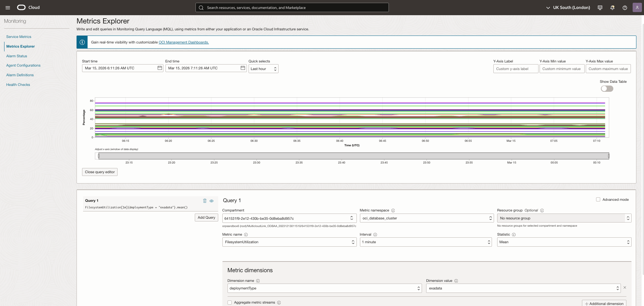The image size is (644, 306).
Task: Click the left handle of x-axis range slider
Action: click(99, 156)
